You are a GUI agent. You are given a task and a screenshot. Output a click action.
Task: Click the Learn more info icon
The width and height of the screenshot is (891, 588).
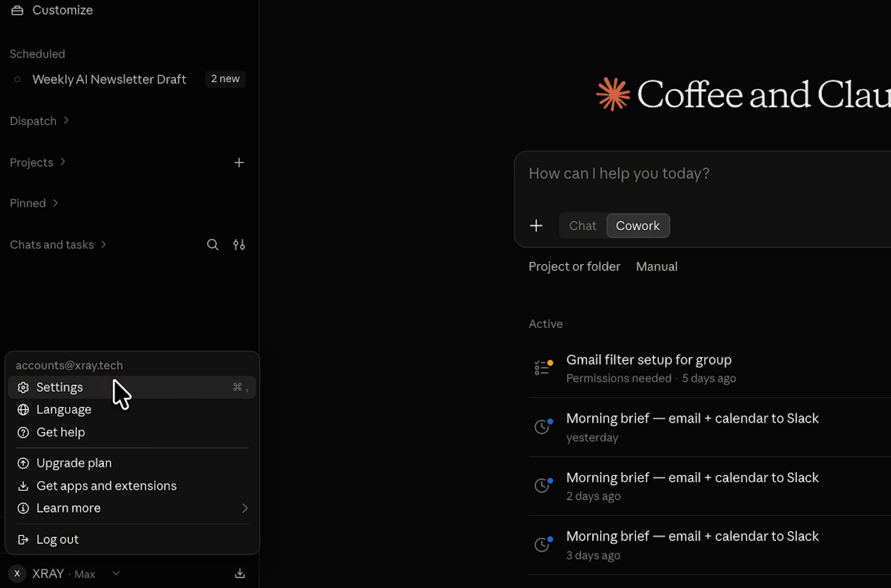23,509
